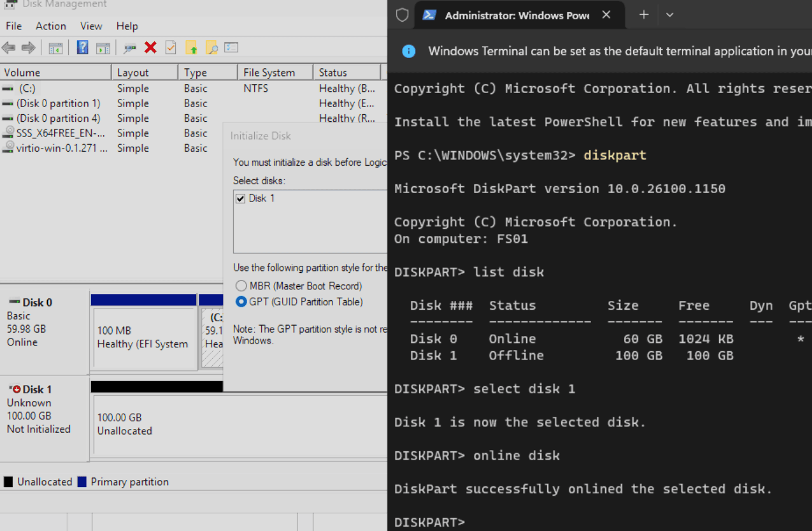Click the PowerShell icon in terminal tab

coord(430,15)
